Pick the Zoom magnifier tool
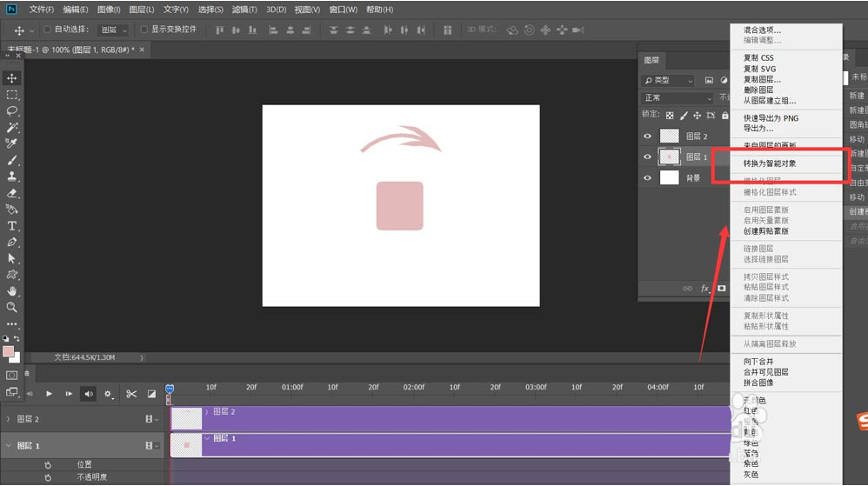Image resolution: width=868 pixels, height=486 pixels. [12, 307]
